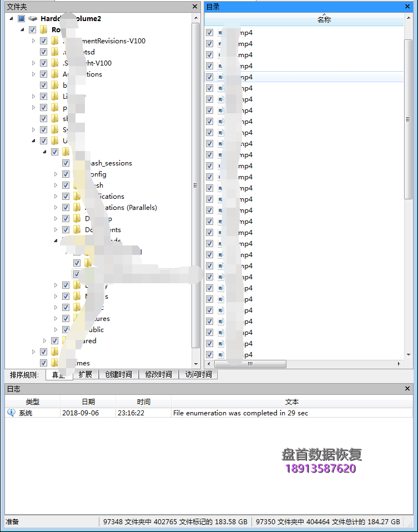
Task: Click file list vertical scrollbar up arrow
Action: [408, 18]
